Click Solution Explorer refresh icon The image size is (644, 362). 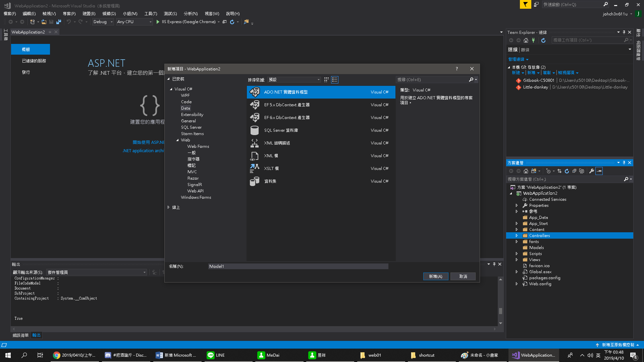(x=567, y=171)
